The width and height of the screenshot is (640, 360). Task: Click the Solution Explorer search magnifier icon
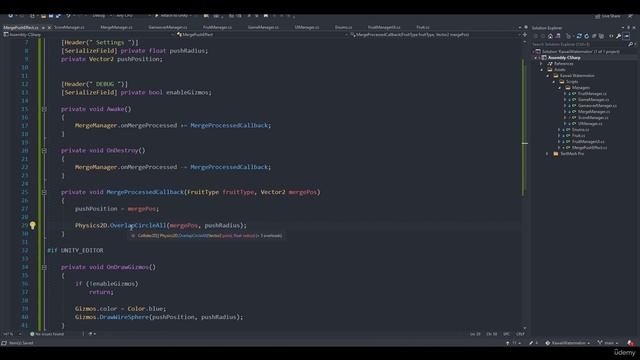coord(630,44)
